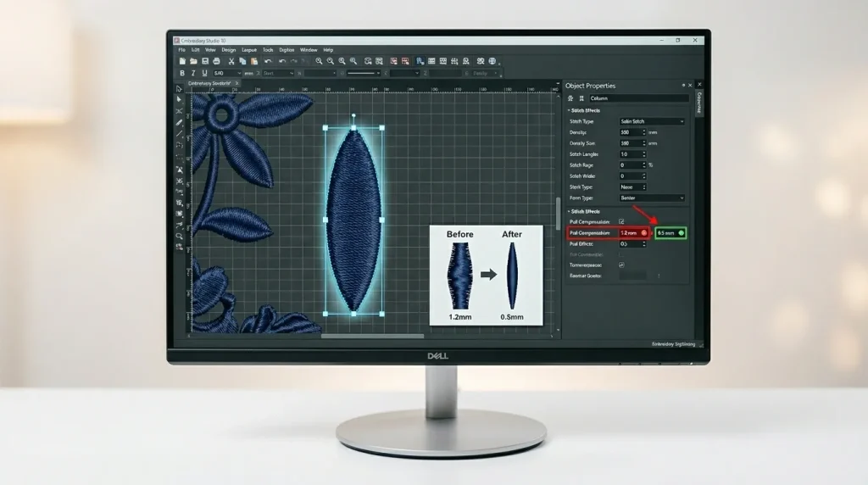Image resolution: width=868 pixels, height=485 pixels.
Task: Click the Paste clipboard icon
Action: pos(254,61)
